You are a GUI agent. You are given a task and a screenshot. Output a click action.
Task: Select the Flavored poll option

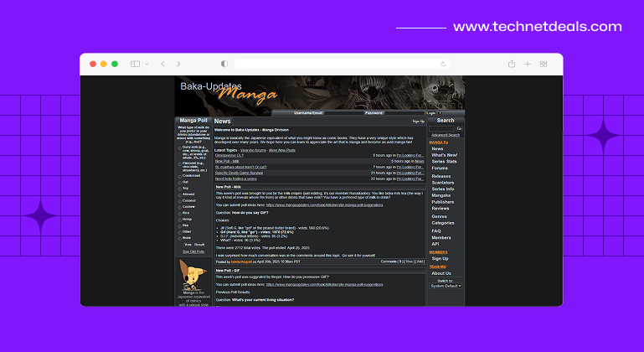pos(180,164)
